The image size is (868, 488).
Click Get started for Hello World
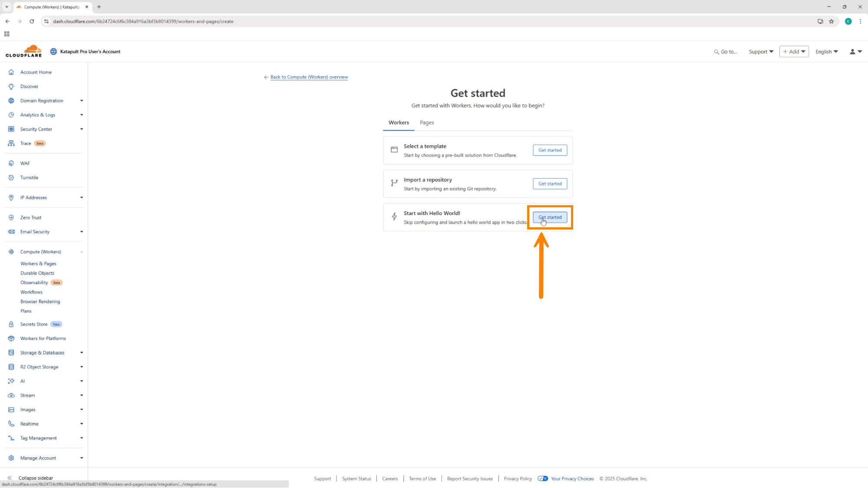pos(550,217)
